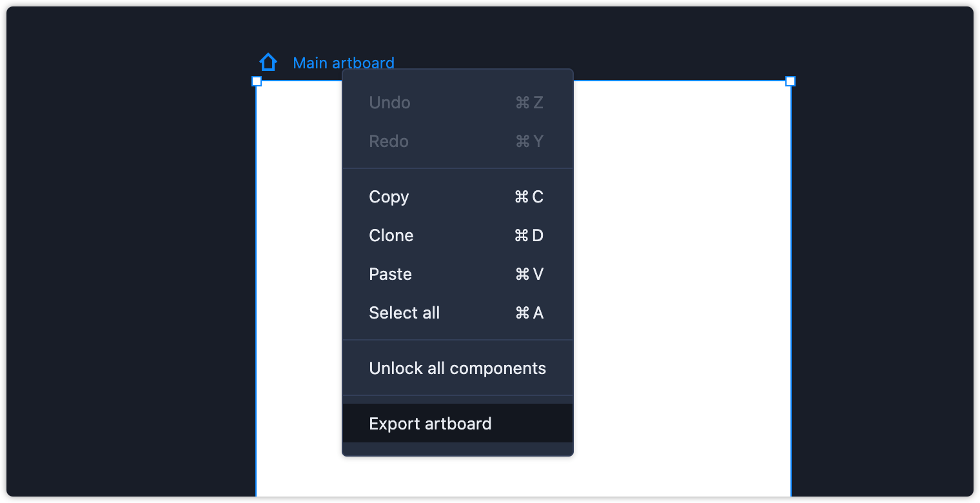Click the ⌘A shortcut hint next to Select all

(529, 313)
